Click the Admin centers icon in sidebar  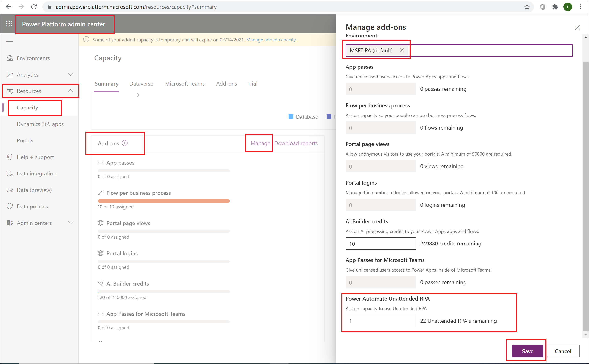(9, 223)
